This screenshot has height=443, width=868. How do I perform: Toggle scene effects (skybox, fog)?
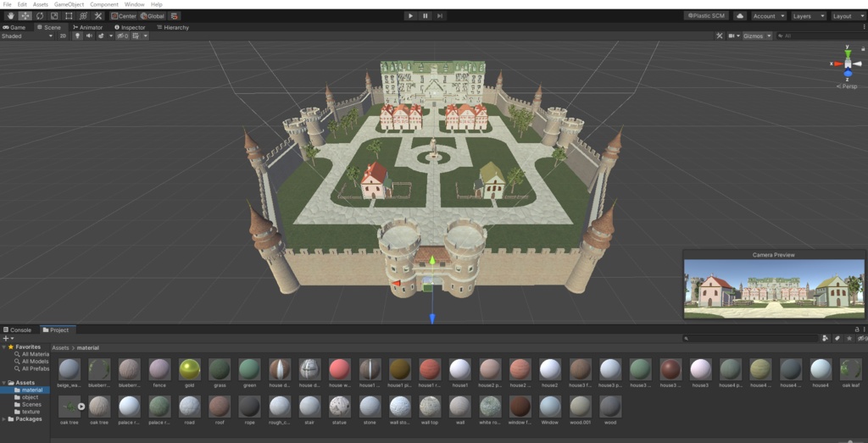(102, 36)
